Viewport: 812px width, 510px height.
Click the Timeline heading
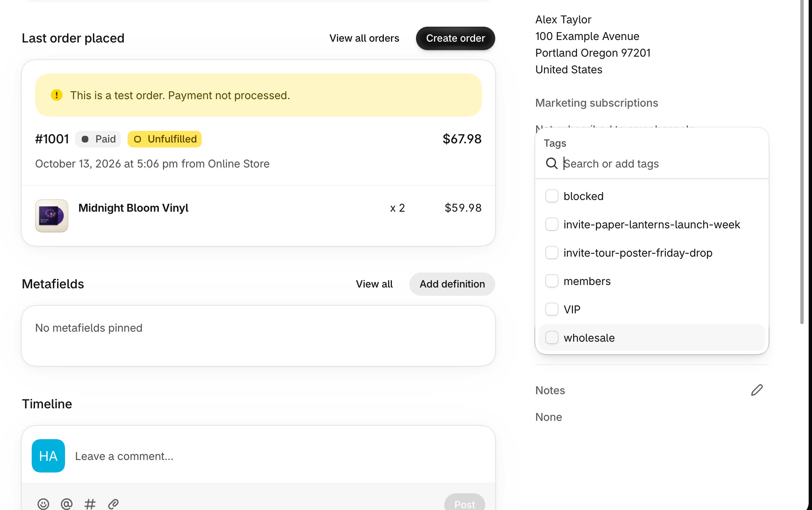coord(47,404)
